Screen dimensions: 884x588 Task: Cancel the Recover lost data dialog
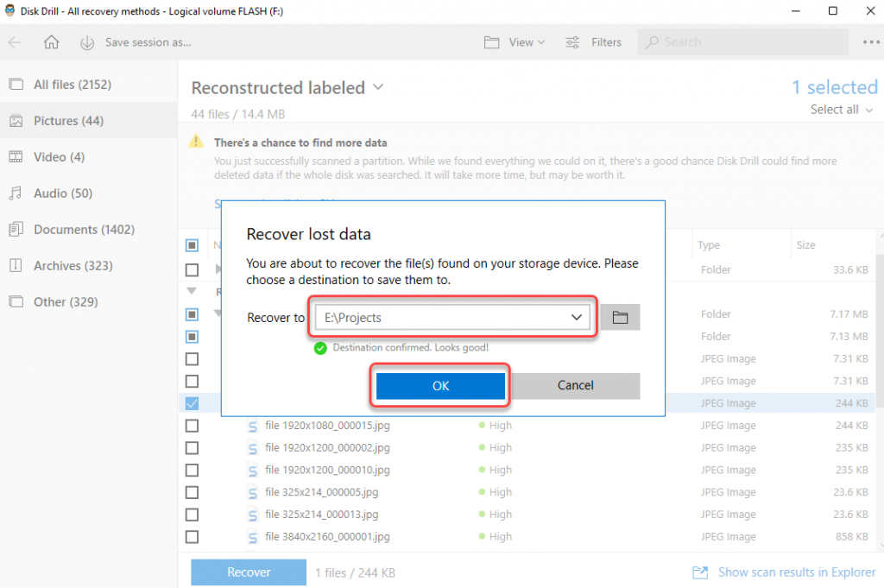pos(575,385)
